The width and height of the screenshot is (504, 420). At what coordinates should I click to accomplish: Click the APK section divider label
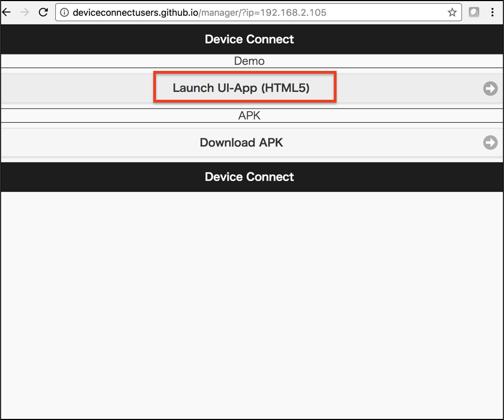click(249, 116)
